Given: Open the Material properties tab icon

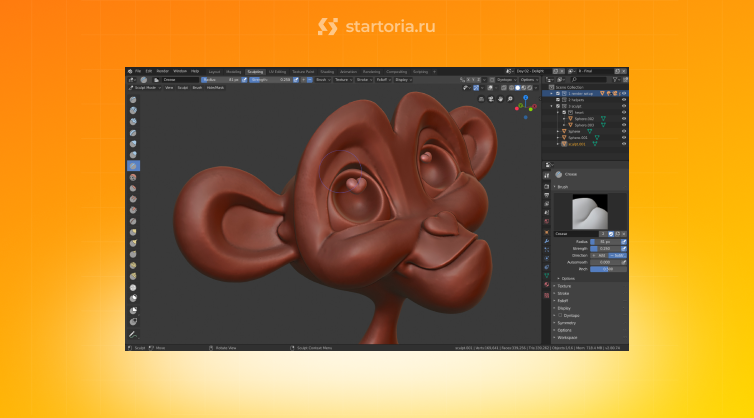Looking at the screenshot, I should click(547, 285).
